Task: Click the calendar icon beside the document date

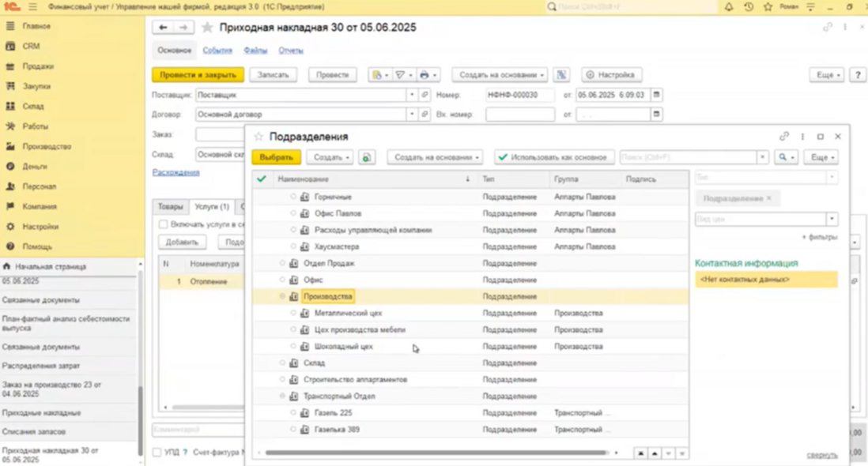Action: click(x=656, y=95)
